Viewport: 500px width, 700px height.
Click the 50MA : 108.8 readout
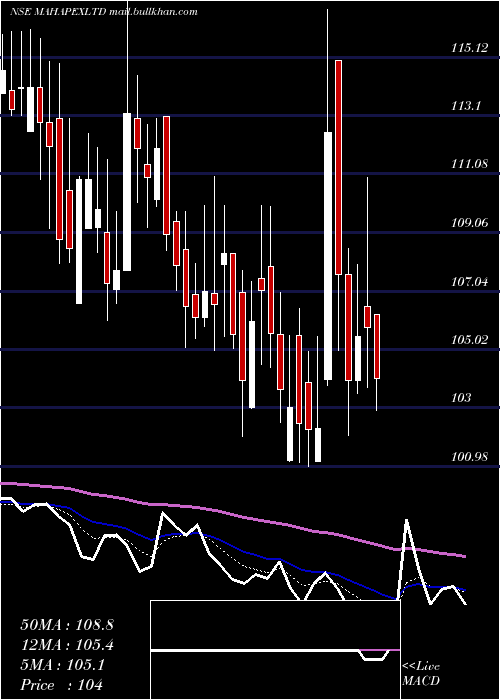pyautogui.click(x=67, y=625)
